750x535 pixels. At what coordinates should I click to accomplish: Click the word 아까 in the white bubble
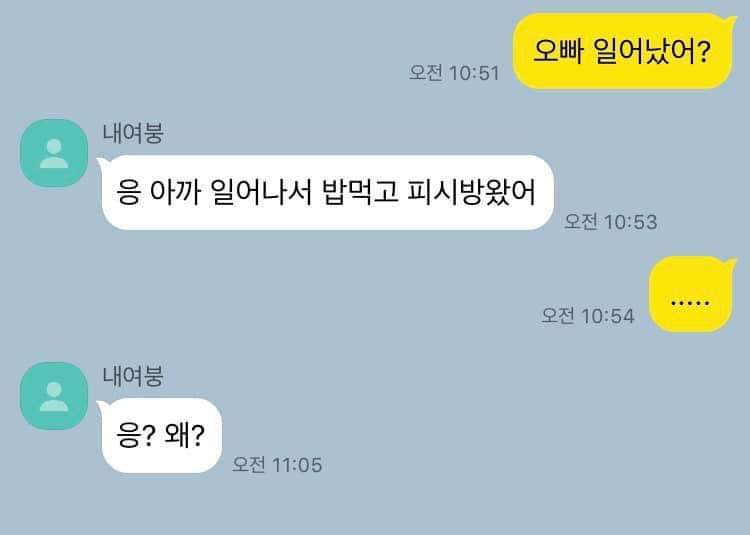175,192
